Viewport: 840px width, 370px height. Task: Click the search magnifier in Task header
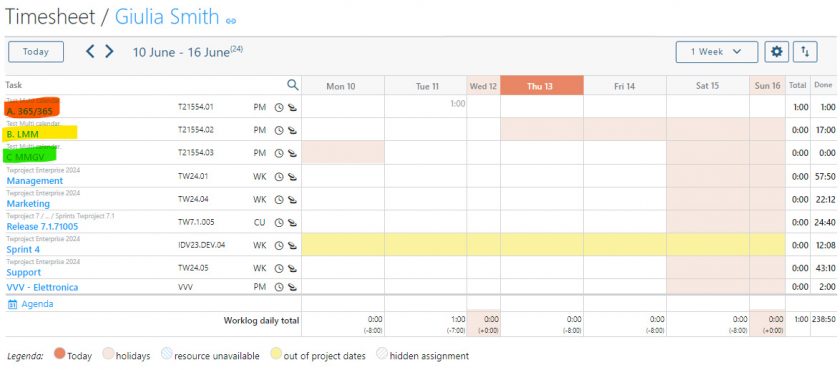coord(292,85)
